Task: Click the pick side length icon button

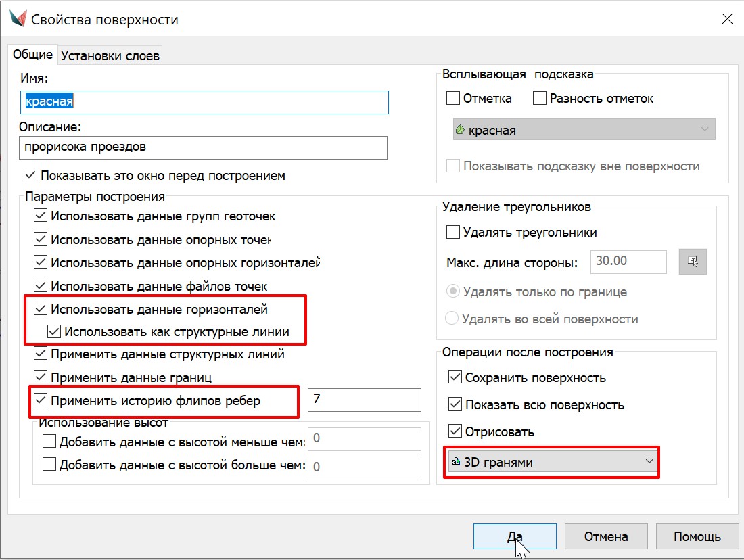Action: pyautogui.click(x=693, y=262)
